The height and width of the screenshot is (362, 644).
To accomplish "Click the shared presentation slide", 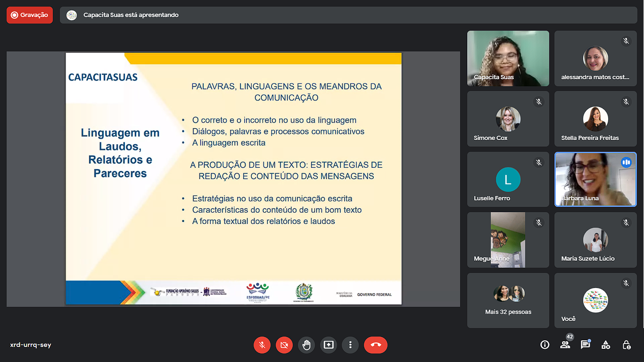I will [233, 179].
